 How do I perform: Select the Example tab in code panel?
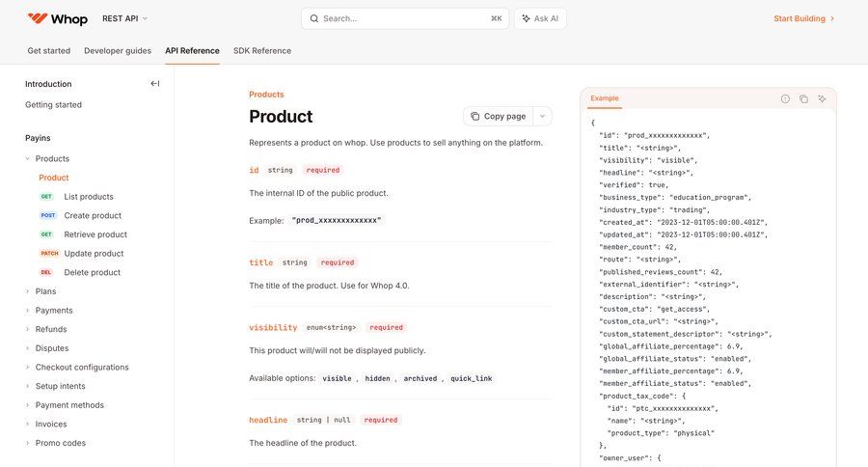pyautogui.click(x=605, y=98)
